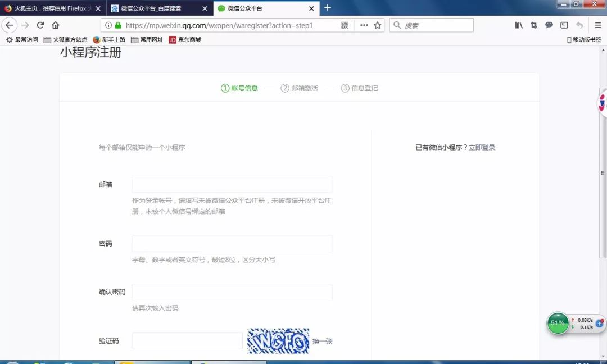Viewport: 607px width, 364px height.
Task: Show site information for mp.weixin.qq.com
Action: click(x=108, y=25)
